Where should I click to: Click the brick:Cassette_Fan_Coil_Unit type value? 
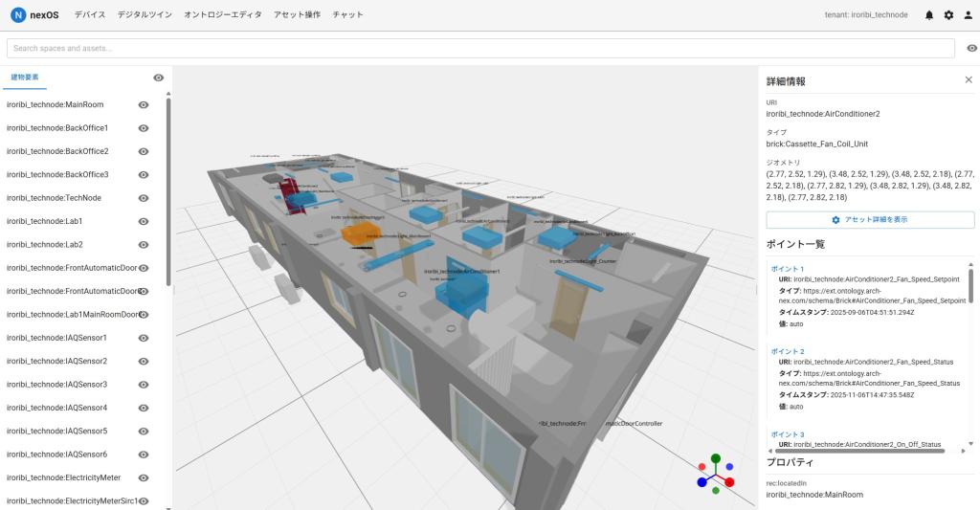(817, 144)
